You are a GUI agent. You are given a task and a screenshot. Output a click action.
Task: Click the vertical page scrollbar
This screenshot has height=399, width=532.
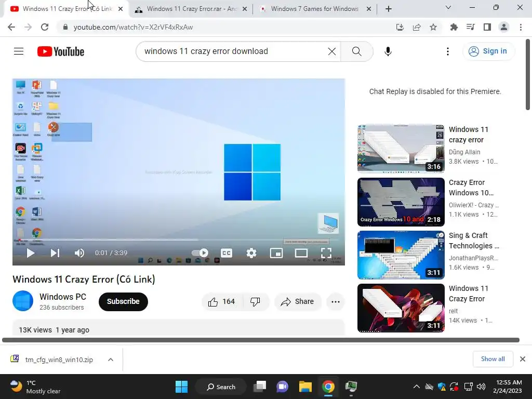click(528, 75)
